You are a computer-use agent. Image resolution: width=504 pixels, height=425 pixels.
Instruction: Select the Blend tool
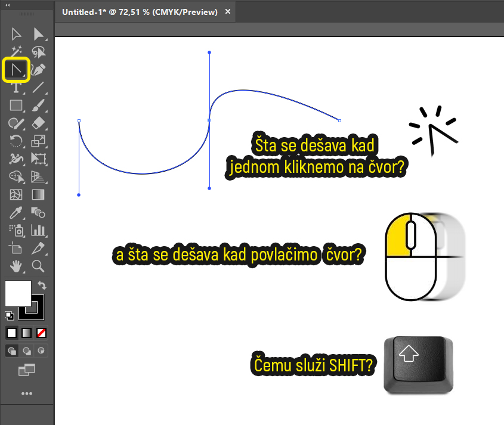[x=38, y=212]
